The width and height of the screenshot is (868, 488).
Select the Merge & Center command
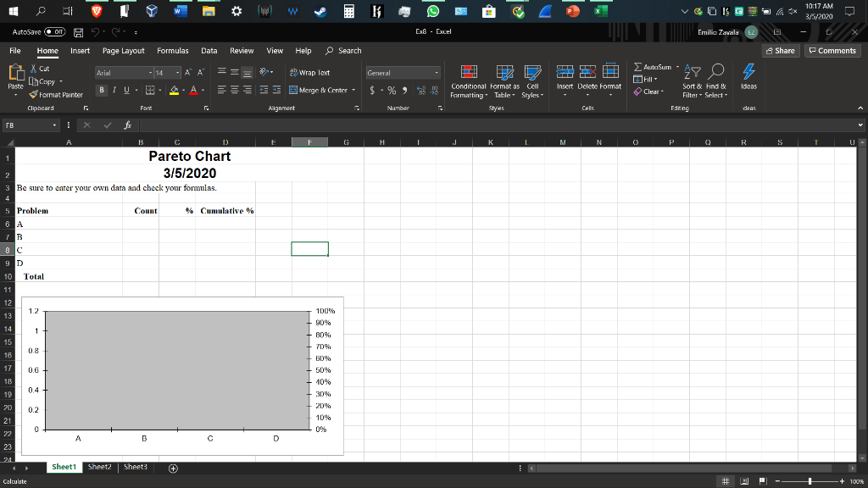tap(322, 90)
